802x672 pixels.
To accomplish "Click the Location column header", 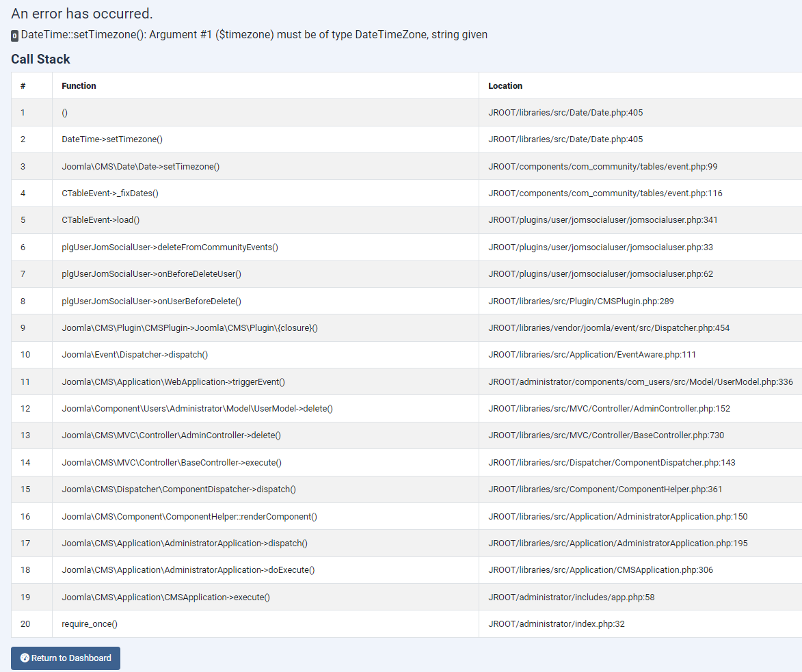I will click(505, 86).
